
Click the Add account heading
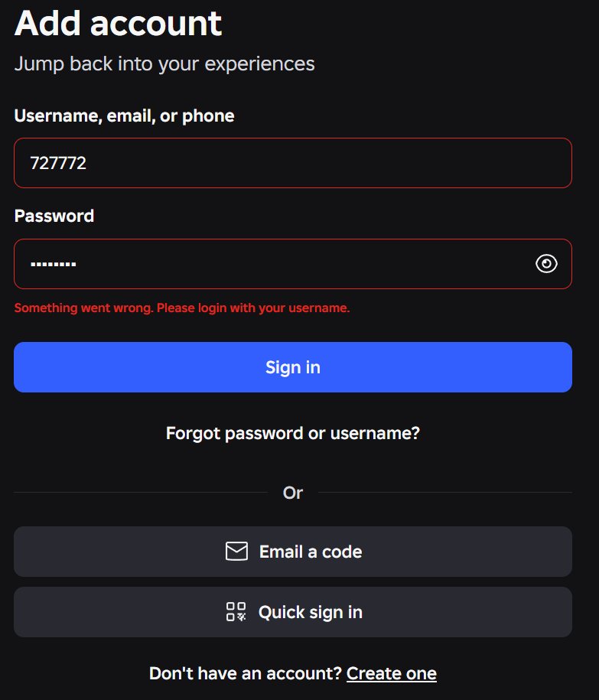click(x=118, y=23)
